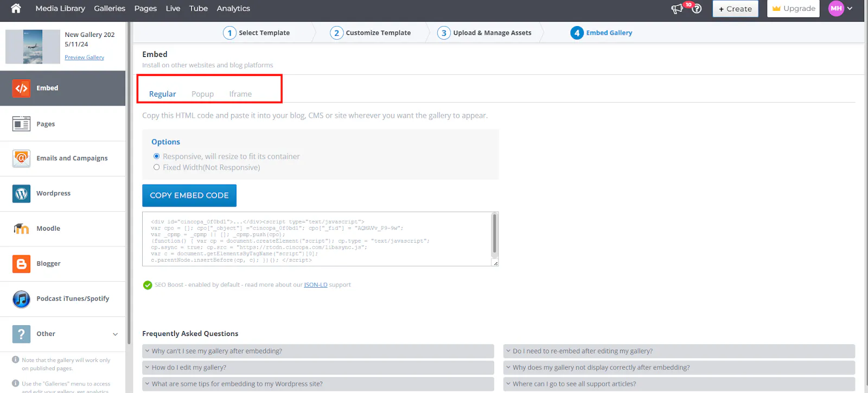Click the embed code scrollbar
The height and width of the screenshot is (393, 868).
pyautogui.click(x=494, y=234)
